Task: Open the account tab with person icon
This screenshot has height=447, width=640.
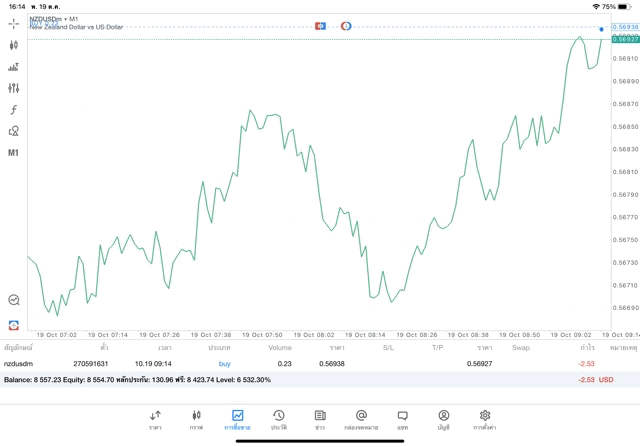Action: pyautogui.click(x=444, y=420)
